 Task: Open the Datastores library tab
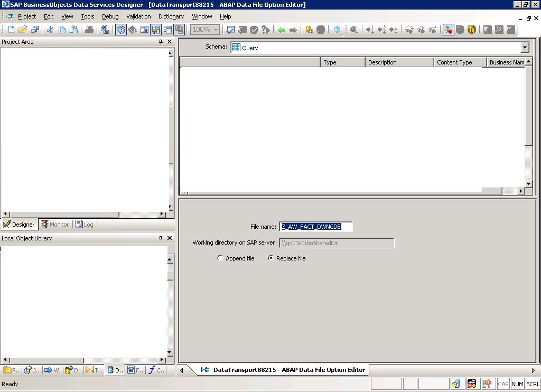pyautogui.click(x=115, y=370)
